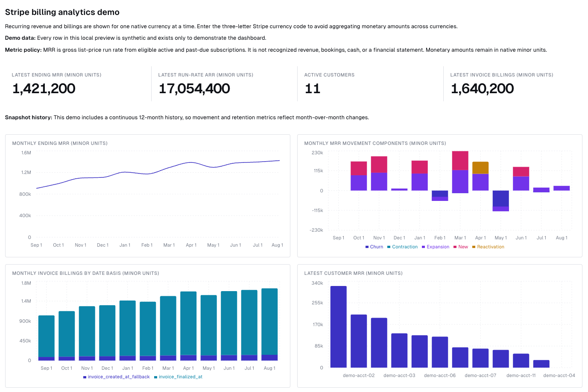Click the 1.8M axis label on billings chart

[x=26, y=283]
